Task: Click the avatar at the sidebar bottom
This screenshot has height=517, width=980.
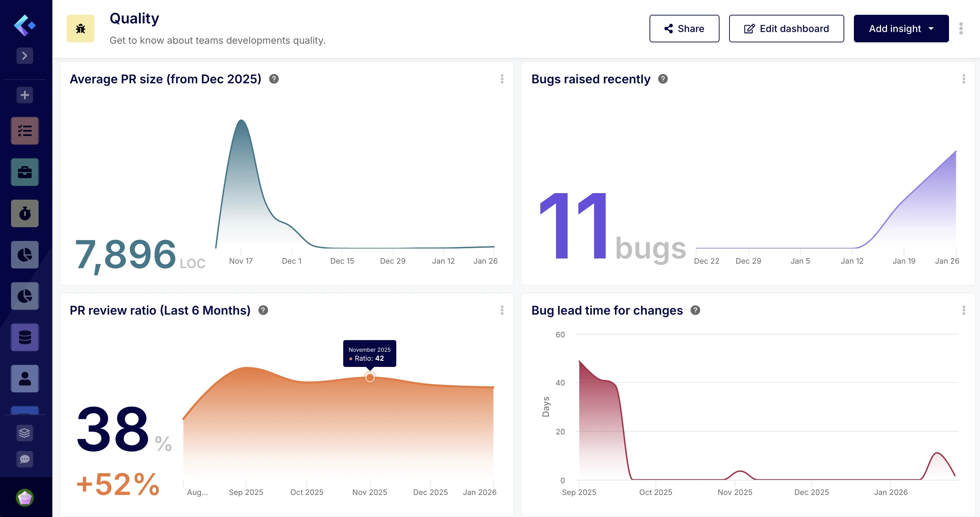Action: point(24,496)
